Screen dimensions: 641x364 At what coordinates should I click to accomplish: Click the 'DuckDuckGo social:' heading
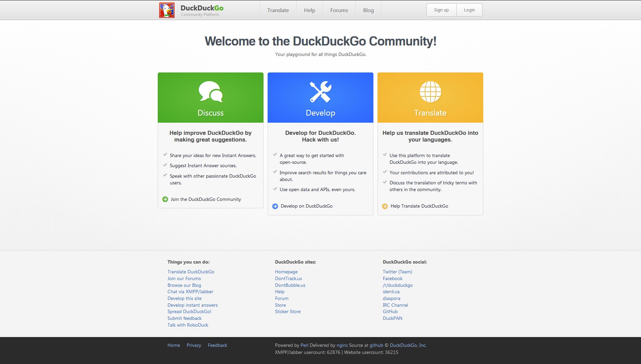coord(405,262)
